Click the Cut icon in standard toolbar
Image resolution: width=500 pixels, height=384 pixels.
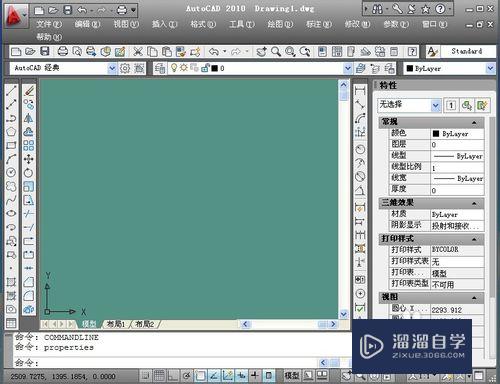tap(138, 52)
